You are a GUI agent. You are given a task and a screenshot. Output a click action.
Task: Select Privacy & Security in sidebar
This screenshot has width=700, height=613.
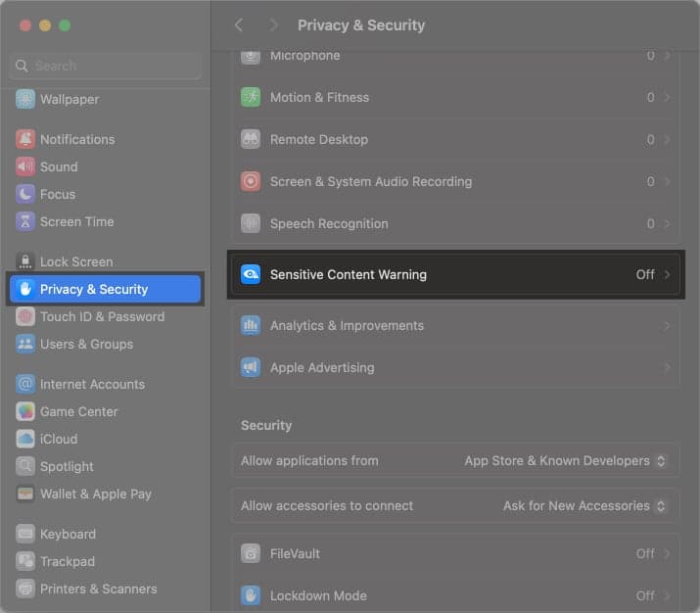[106, 289]
